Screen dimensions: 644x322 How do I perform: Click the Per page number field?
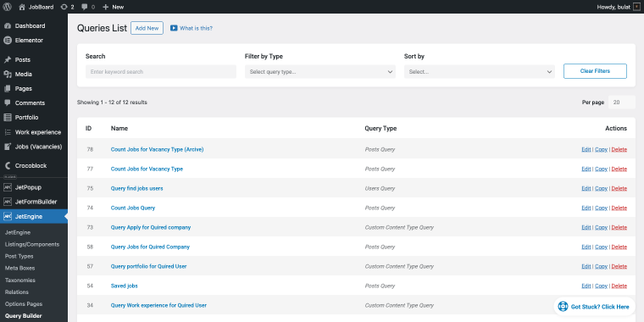(x=622, y=103)
